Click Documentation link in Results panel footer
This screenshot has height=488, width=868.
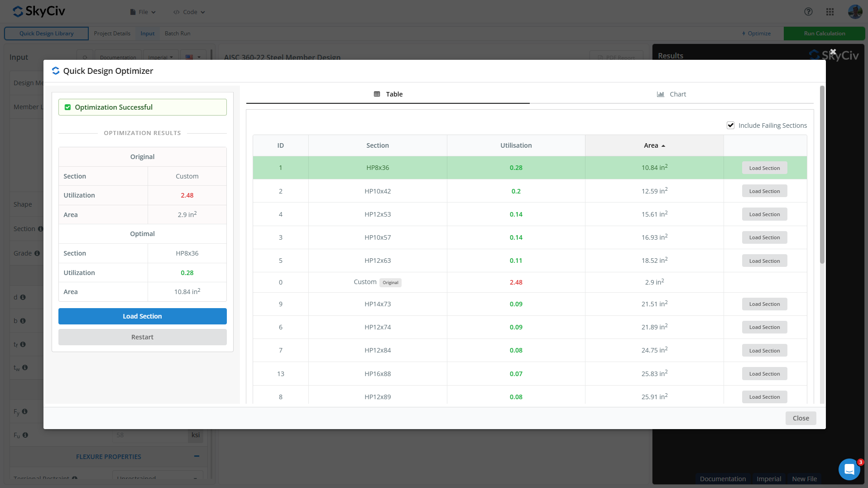(x=723, y=479)
